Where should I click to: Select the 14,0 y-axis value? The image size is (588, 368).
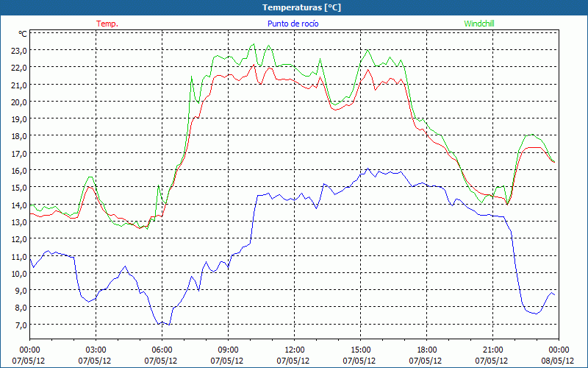[x=19, y=205]
